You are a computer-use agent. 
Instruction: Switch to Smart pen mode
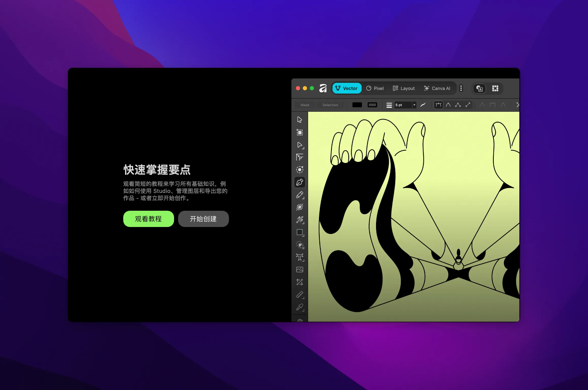448,105
